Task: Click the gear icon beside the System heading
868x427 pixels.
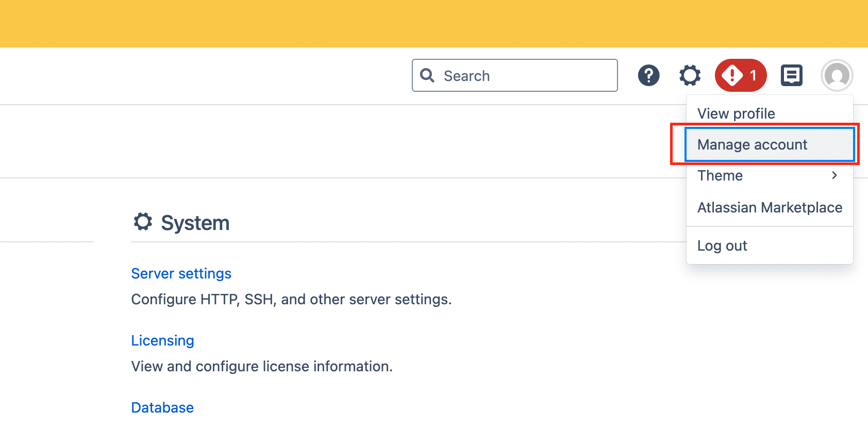Action: click(x=143, y=222)
